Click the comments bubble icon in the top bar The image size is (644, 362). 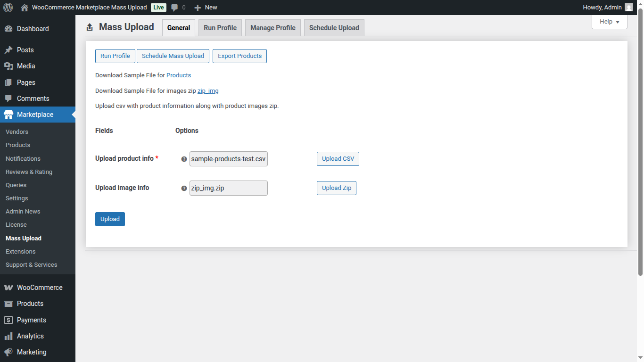pyautogui.click(x=174, y=7)
